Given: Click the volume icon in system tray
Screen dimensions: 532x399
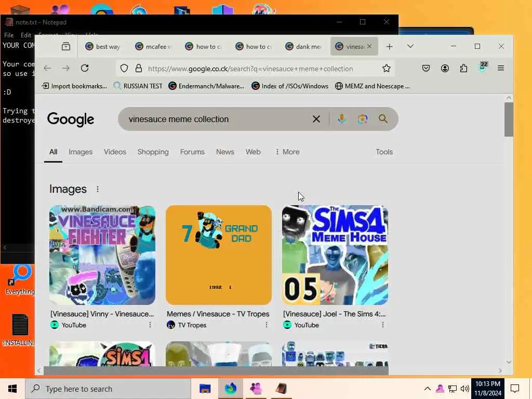Looking at the screenshot, I should [465, 389].
